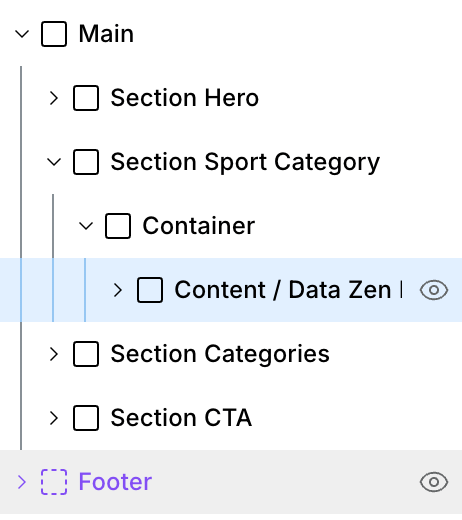Click the Main frame icon
462x520 pixels.
pyautogui.click(x=54, y=34)
